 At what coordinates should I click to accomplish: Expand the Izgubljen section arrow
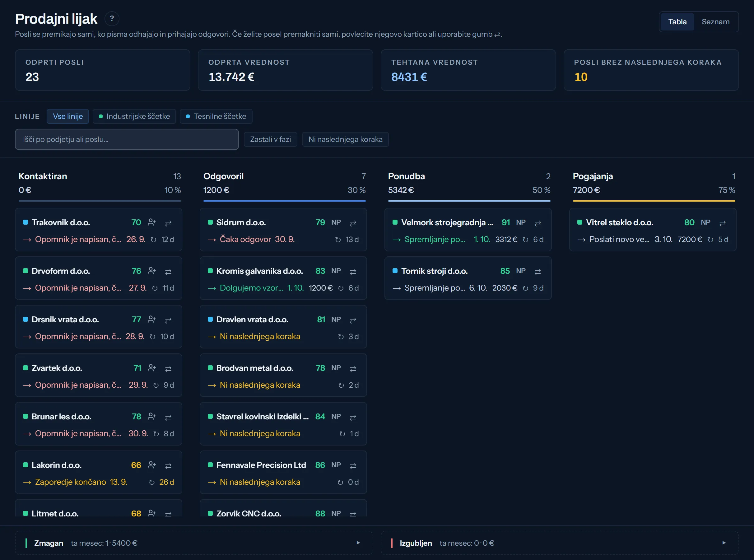(724, 543)
